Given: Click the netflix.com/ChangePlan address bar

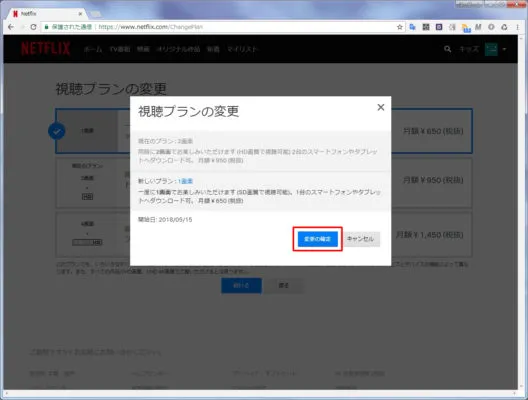Looking at the screenshot, I should tap(219, 27).
